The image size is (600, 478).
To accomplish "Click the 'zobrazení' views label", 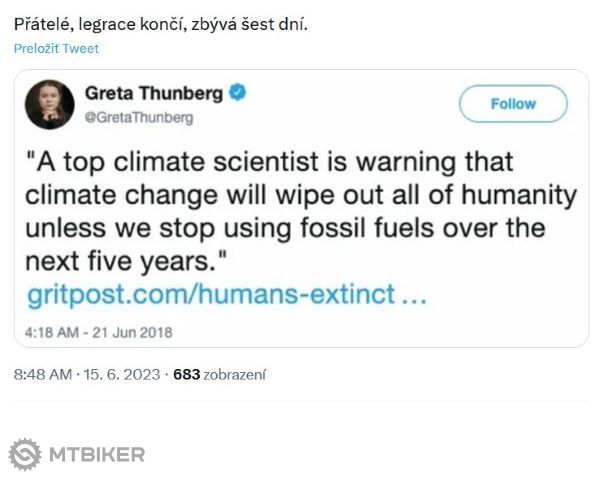I will click(236, 375).
